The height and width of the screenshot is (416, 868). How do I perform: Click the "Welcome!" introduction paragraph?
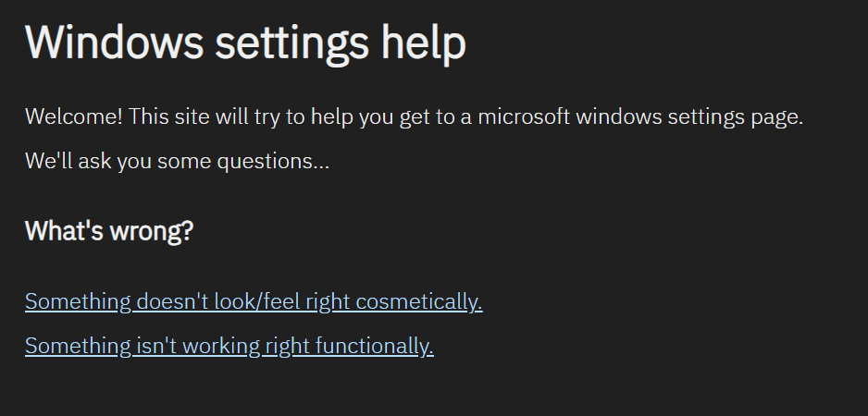click(x=414, y=118)
